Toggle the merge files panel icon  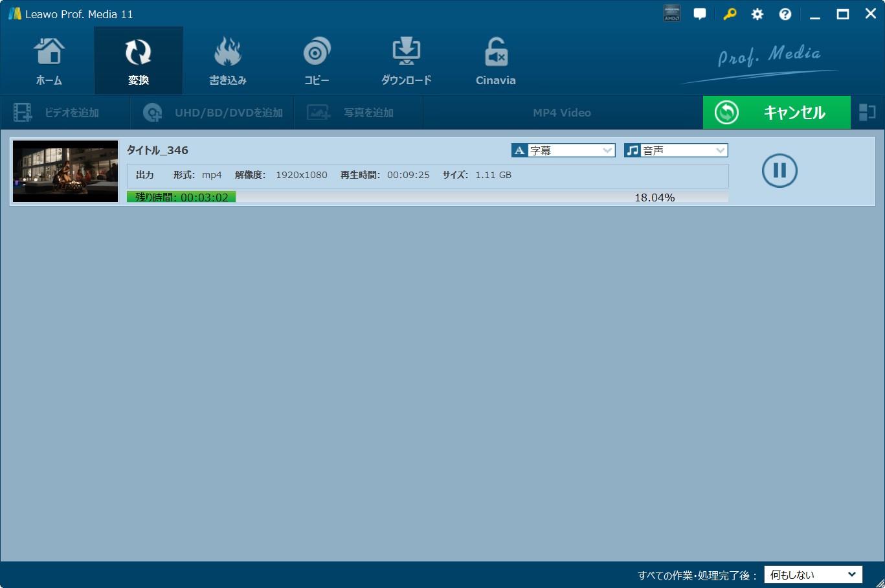[867, 113]
